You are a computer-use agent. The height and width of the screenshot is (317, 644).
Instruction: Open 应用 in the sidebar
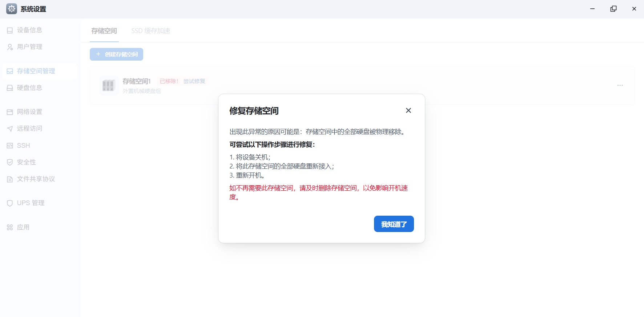tap(40, 227)
